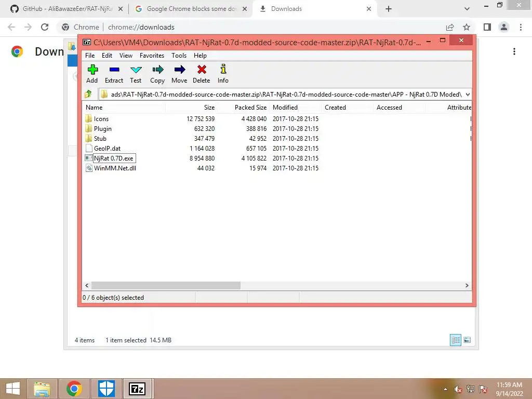Select WinMM.Net.dll file
Image resolution: width=532 pixels, height=399 pixels.
(x=115, y=168)
